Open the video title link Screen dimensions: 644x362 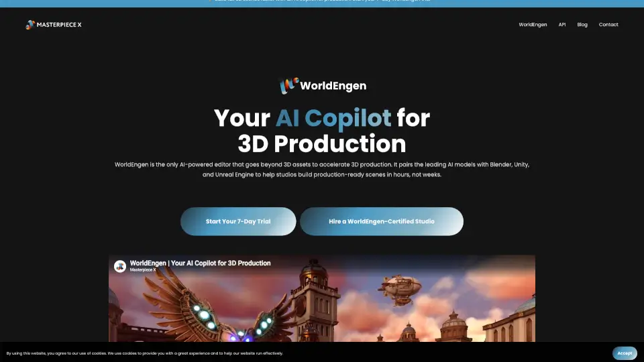pos(200,263)
